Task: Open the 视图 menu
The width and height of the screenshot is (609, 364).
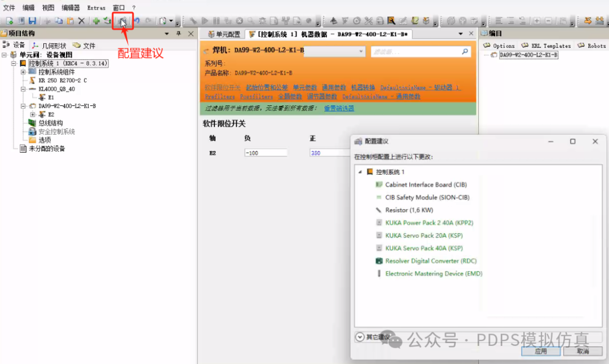Action: [48, 8]
